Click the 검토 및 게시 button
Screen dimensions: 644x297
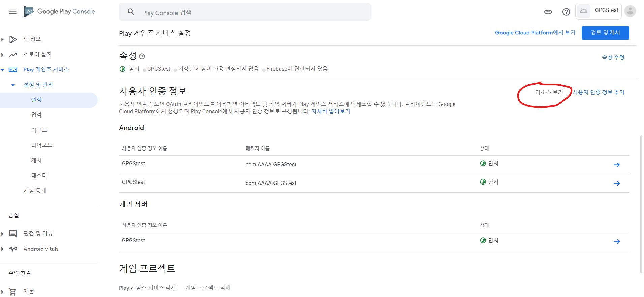pos(605,33)
